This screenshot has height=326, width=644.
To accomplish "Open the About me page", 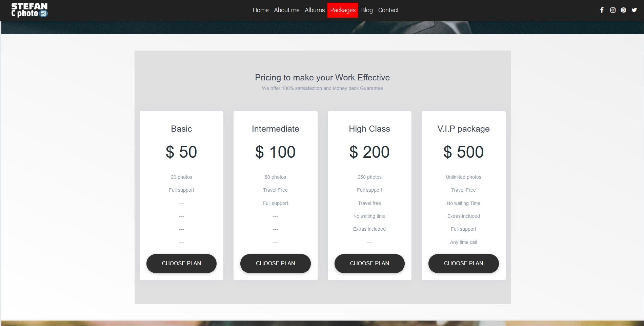I will [286, 10].
